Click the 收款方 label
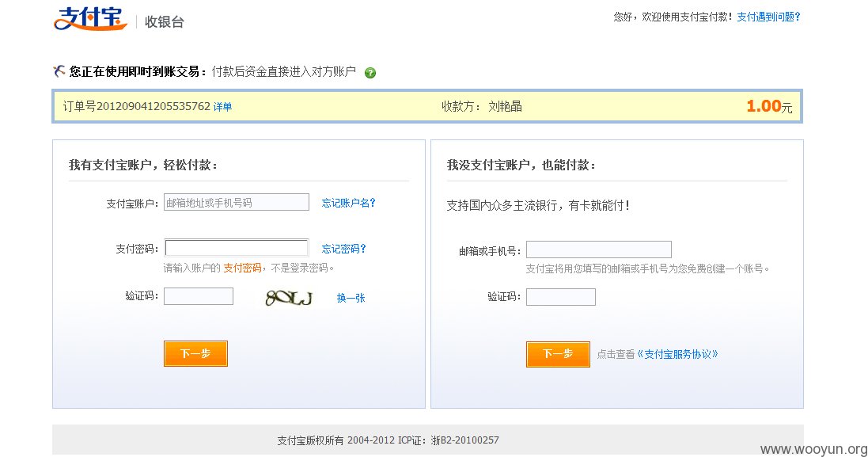868x457 pixels. pos(461,106)
